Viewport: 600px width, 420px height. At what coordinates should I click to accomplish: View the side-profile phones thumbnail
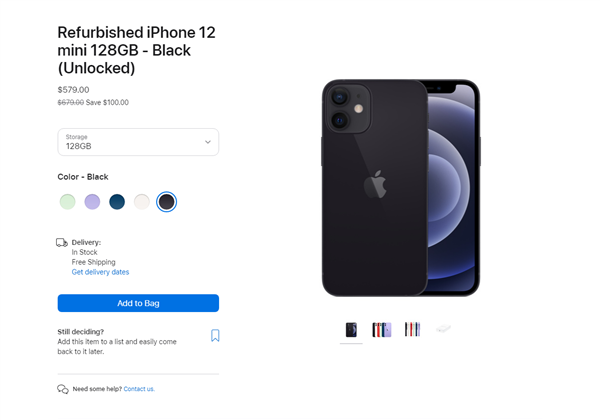[412, 329]
